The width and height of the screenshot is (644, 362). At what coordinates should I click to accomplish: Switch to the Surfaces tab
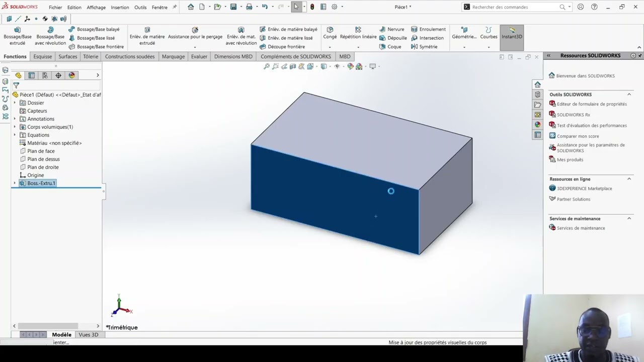click(x=68, y=56)
